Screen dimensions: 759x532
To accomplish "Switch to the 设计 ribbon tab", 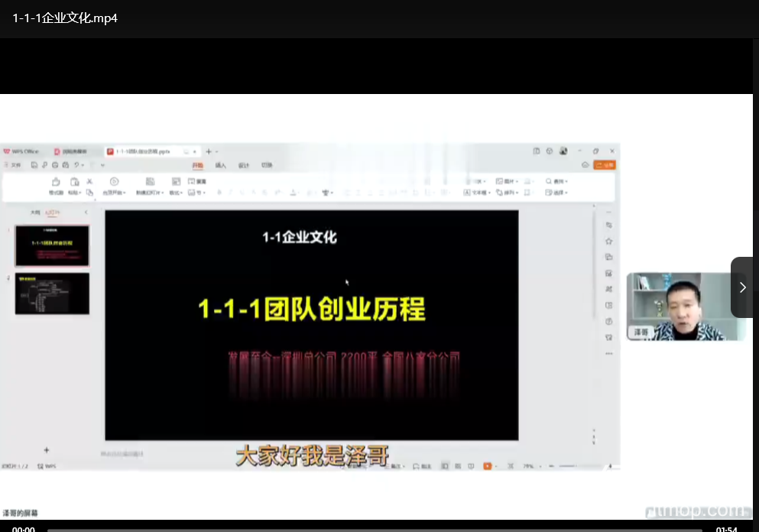I will pos(244,165).
